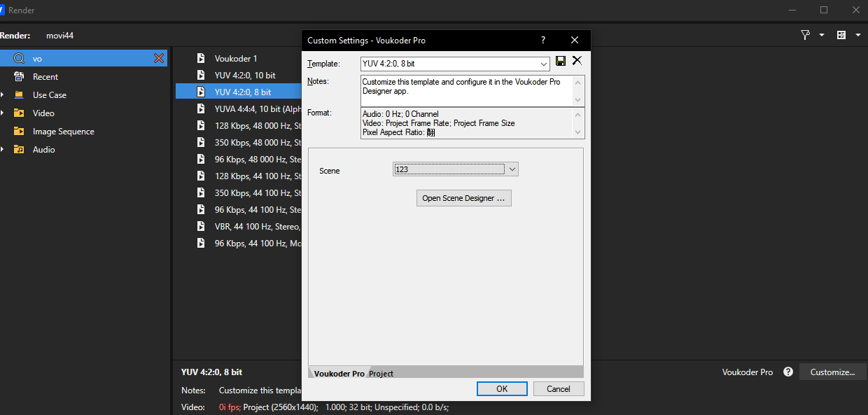Click the filter icon in Render toolbar

coord(806,35)
